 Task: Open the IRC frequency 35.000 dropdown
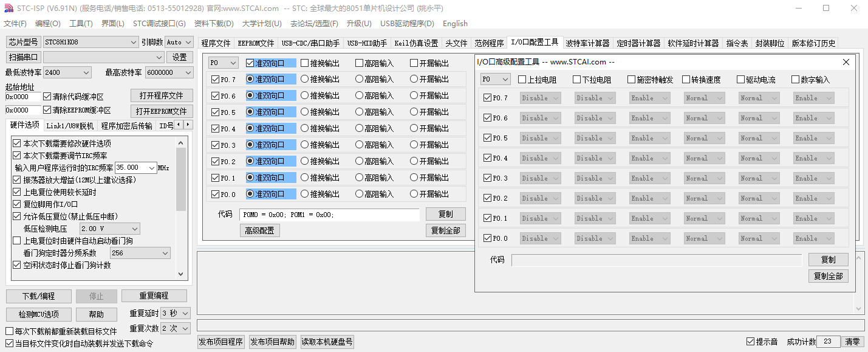pyautogui.click(x=135, y=167)
